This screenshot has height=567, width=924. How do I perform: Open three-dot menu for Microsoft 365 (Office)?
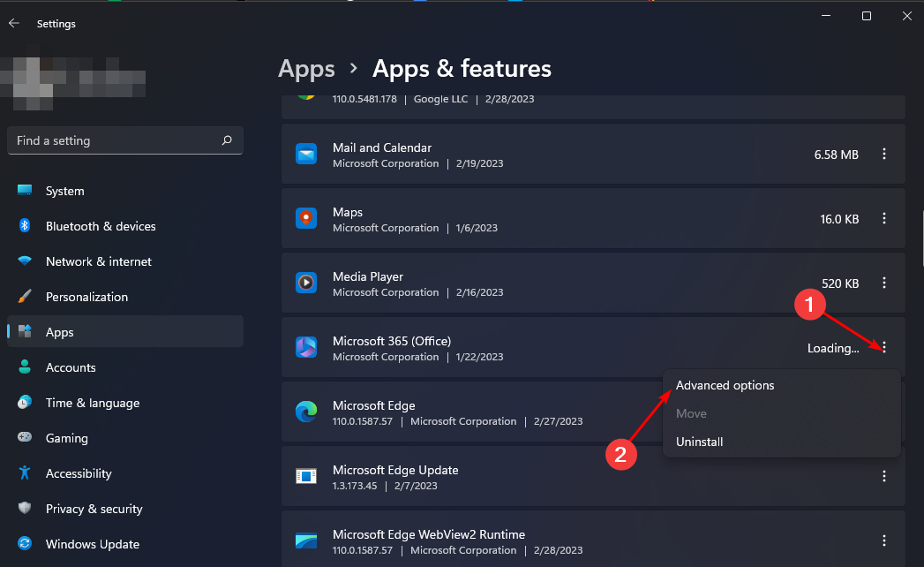[884, 347]
